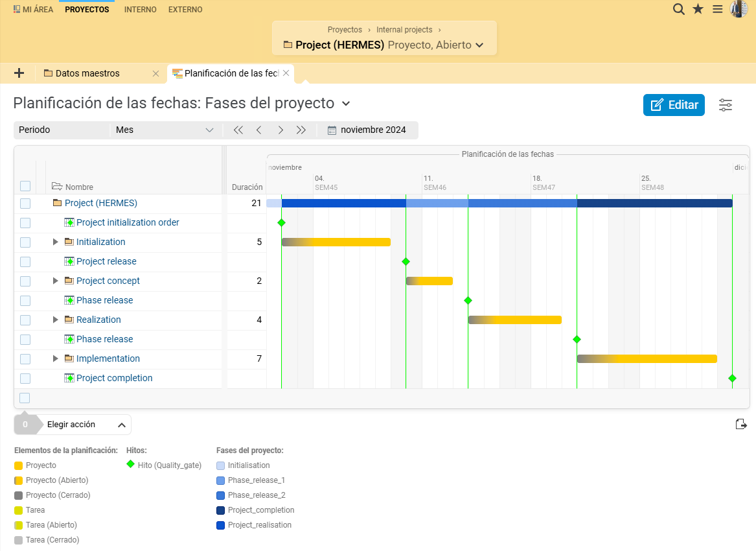The height and width of the screenshot is (551, 756).
Task: Check the Project initialization order checkbox
Action: point(25,223)
